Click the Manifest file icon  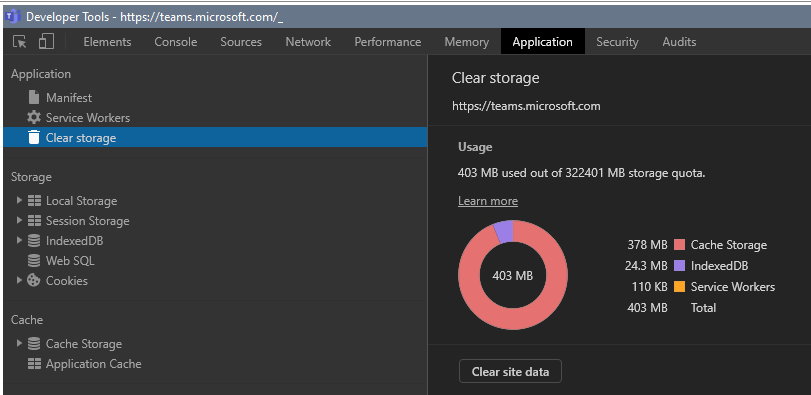tap(34, 97)
